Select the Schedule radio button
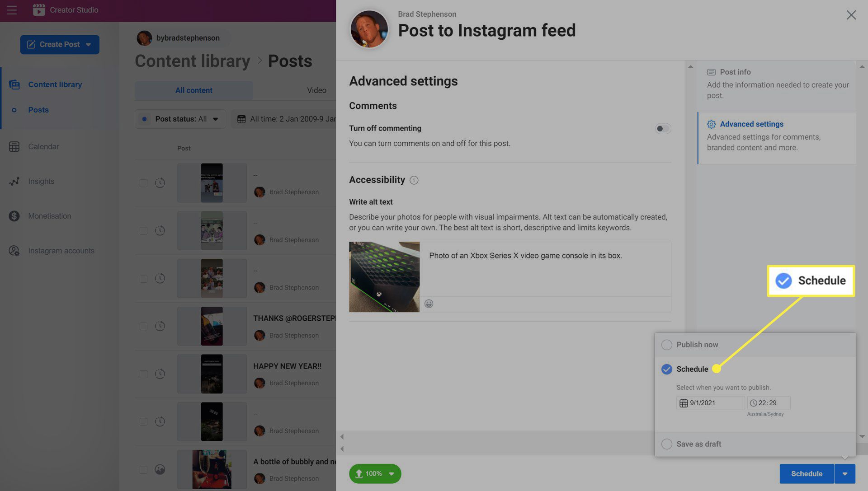868x491 pixels. 666,369
